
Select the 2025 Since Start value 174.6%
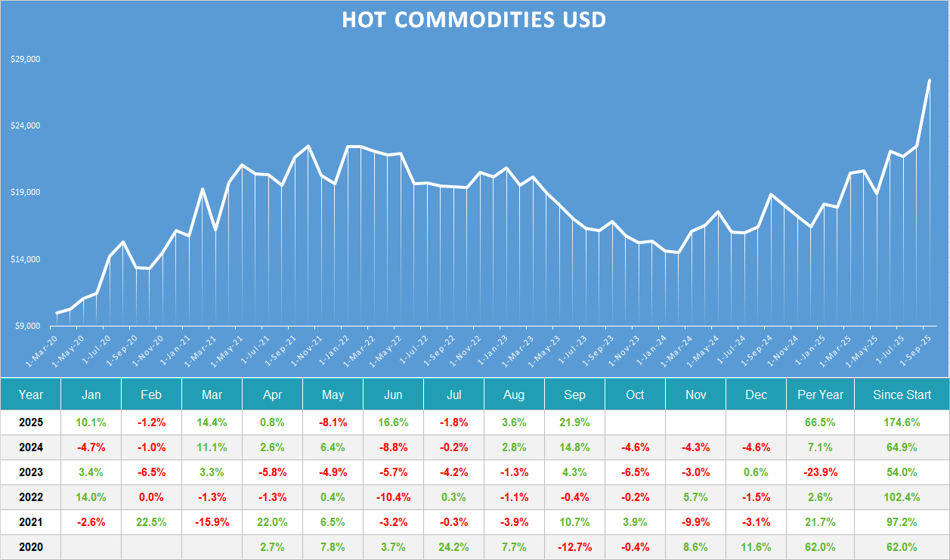click(x=902, y=422)
